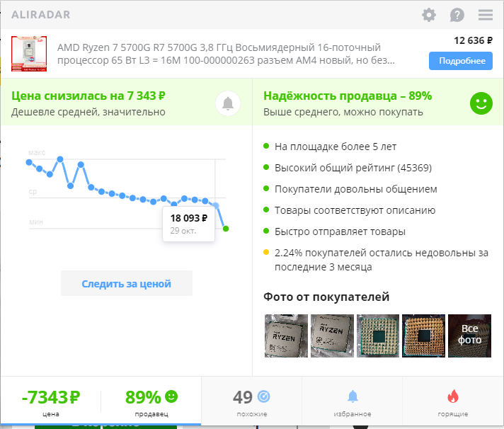This screenshot has height=429, width=504.
Task: Click the first point on price chart
Action: point(29,162)
